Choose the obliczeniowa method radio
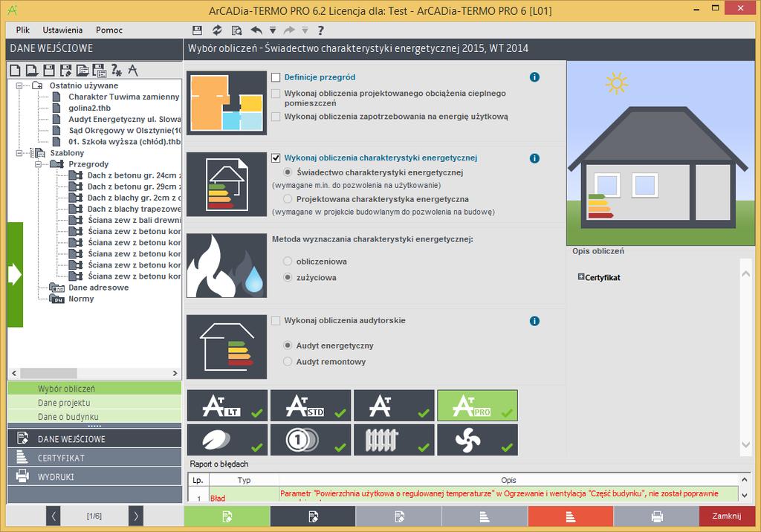 click(x=288, y=262)
